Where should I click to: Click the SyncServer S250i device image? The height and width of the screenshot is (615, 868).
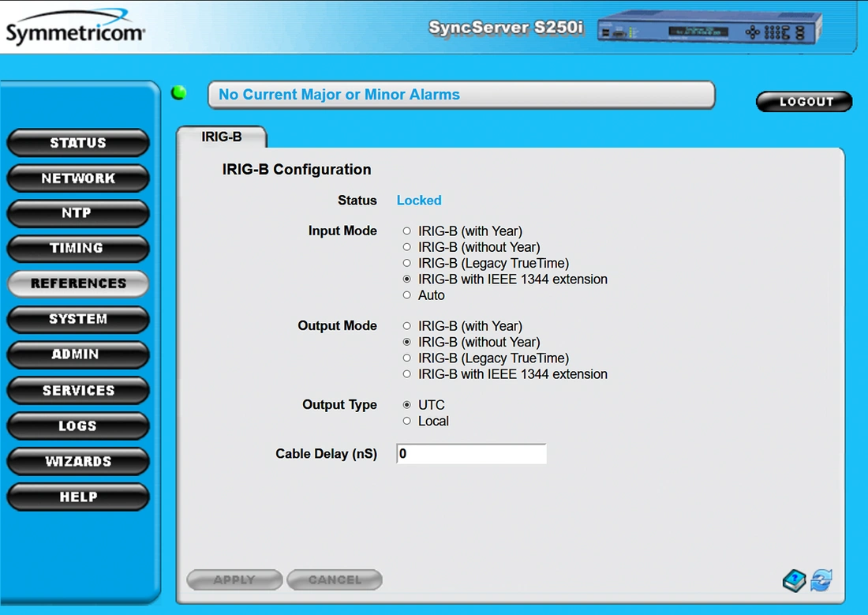point(709,28)
